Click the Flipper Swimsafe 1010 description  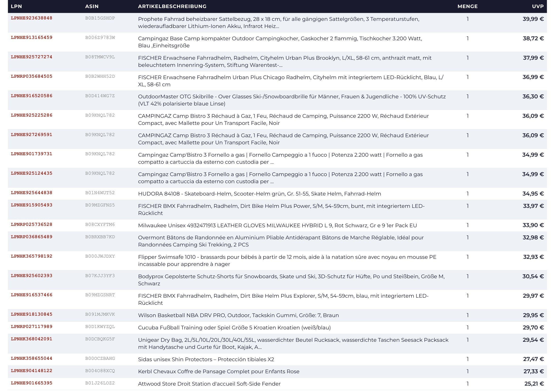click(x=287, y=260)
